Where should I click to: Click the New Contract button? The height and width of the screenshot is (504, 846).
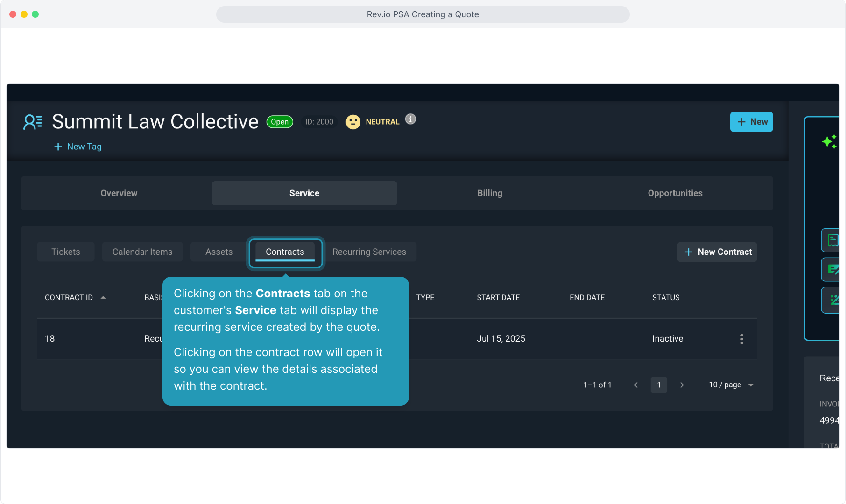[x=717, y=252]
